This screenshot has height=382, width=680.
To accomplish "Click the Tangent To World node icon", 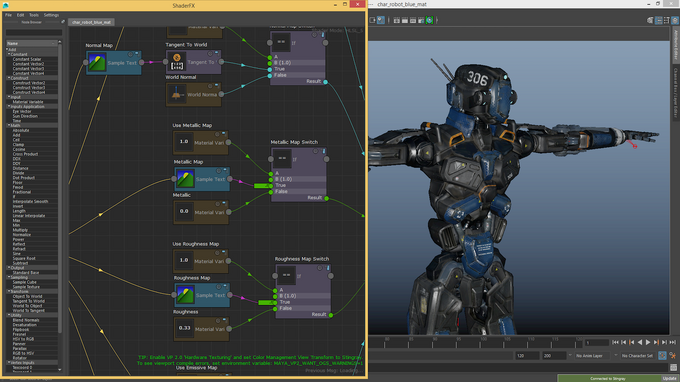I will [x=177, y=62].
